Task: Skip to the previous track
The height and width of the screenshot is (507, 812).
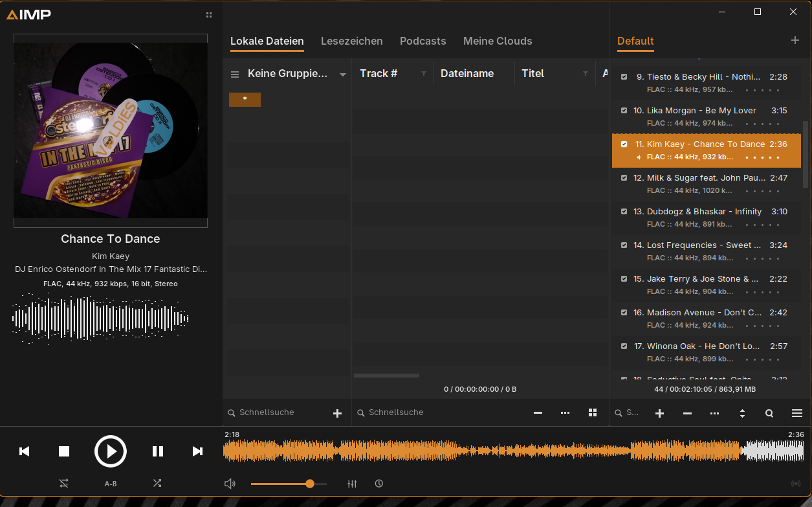Action: (x=25, y=451)
